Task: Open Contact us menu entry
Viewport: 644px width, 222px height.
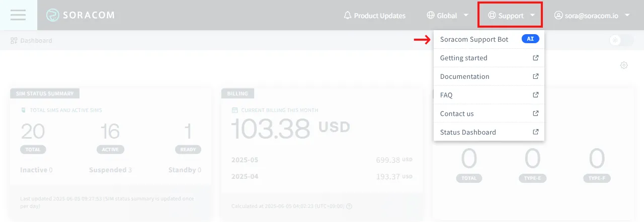Action: [x=489, y=114]
